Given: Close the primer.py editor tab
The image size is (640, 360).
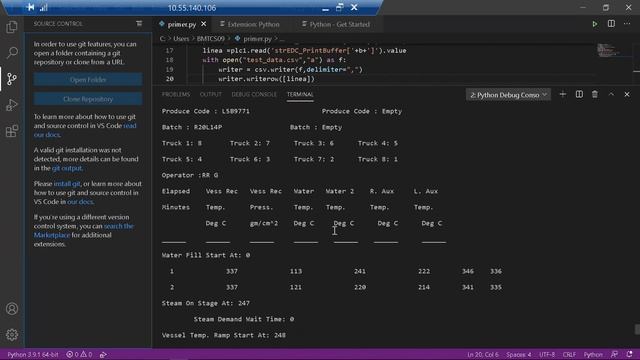Looking at the screenshot, I should tap(204, 24).
